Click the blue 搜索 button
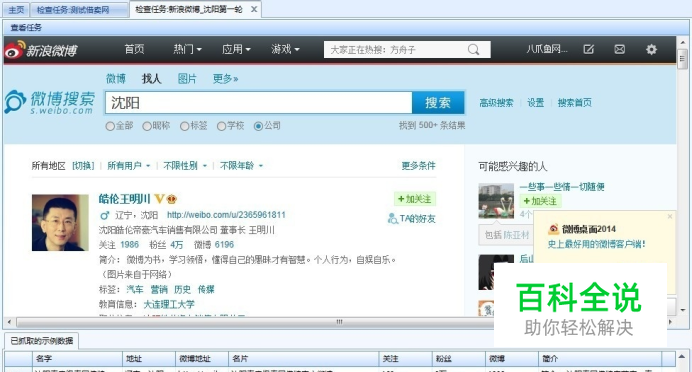Screen dimensions: 692x372 (438, 103)
